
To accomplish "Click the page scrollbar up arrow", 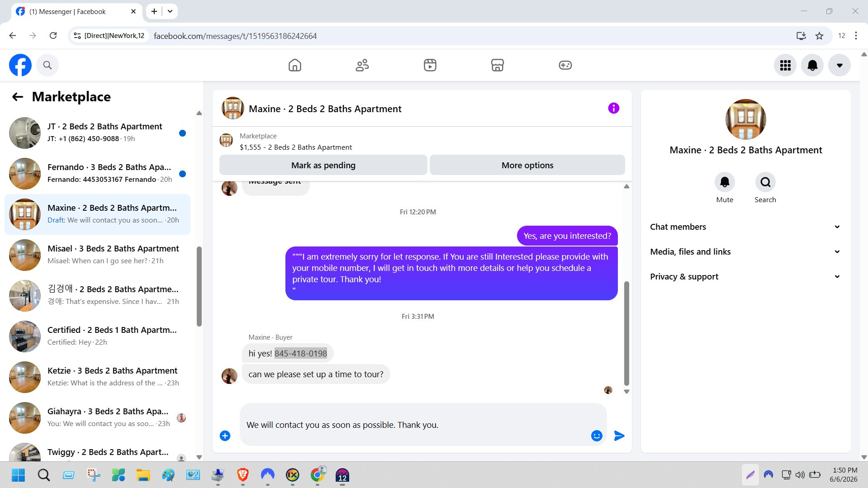I will [863, 54].
